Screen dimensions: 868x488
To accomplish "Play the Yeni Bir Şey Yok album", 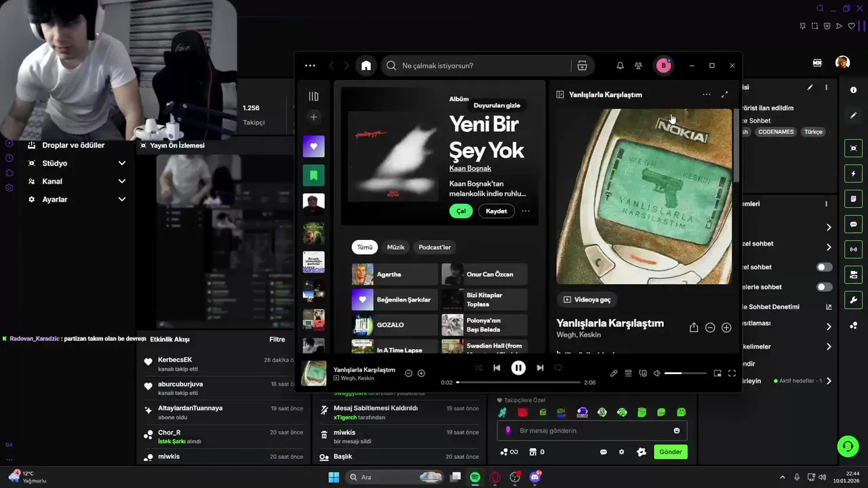I will pyautogui.click(x=461, y=211).
